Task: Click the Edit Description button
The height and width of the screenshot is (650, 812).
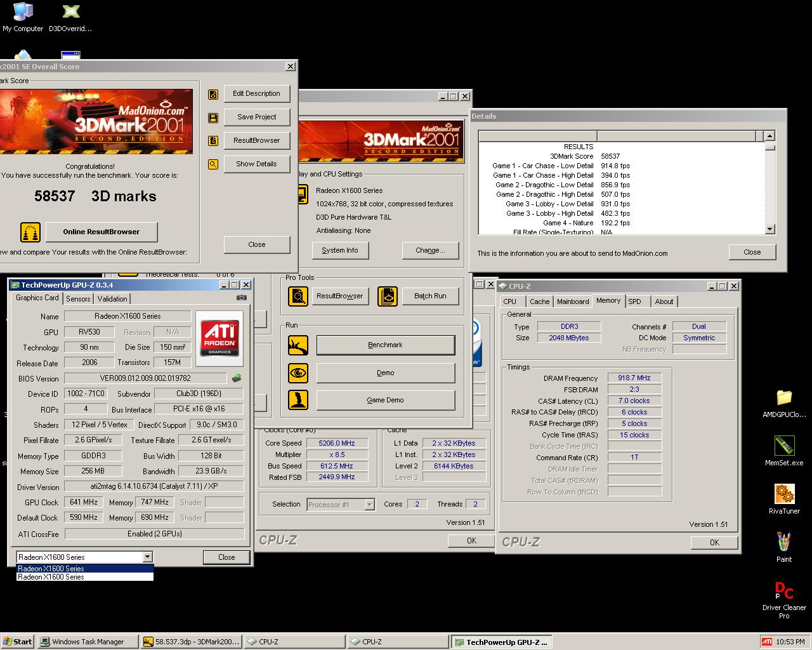Action: pos(256,94)
